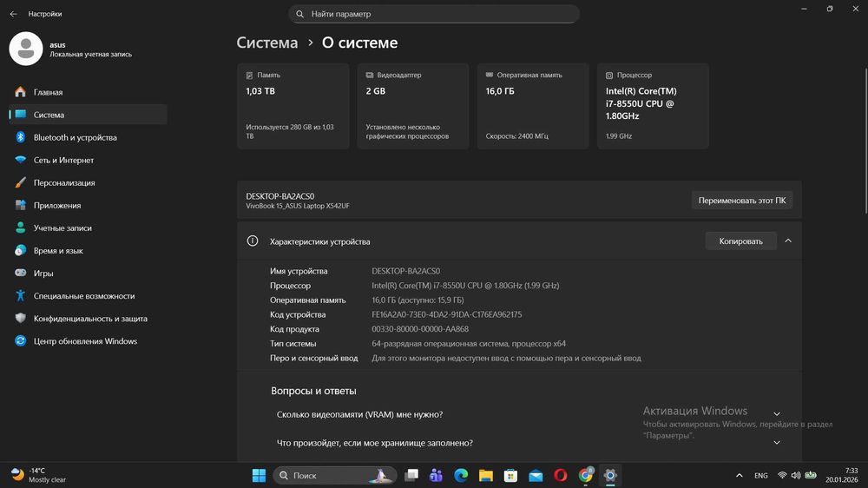This screenshot has width=868, height=488.
Task: Open Microsoft Store from taskbar
Action: click(511, 475)
